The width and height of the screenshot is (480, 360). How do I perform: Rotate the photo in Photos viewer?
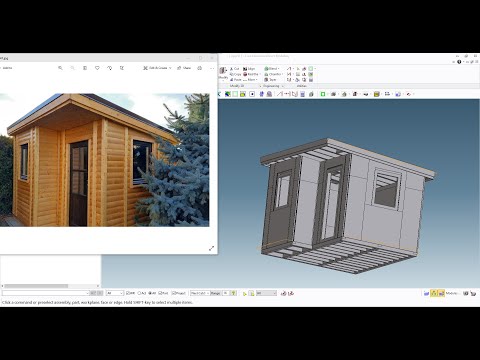[110, 68]
